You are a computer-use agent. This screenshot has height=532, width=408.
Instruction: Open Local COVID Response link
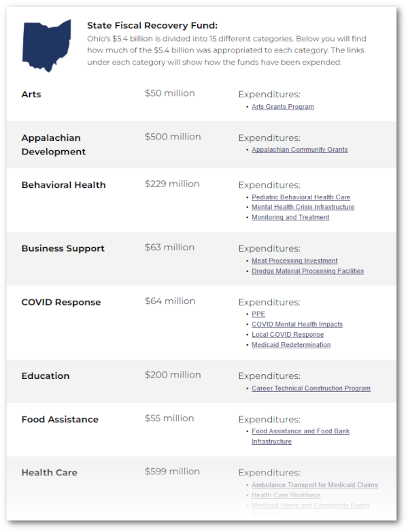[x=288, y=334]
